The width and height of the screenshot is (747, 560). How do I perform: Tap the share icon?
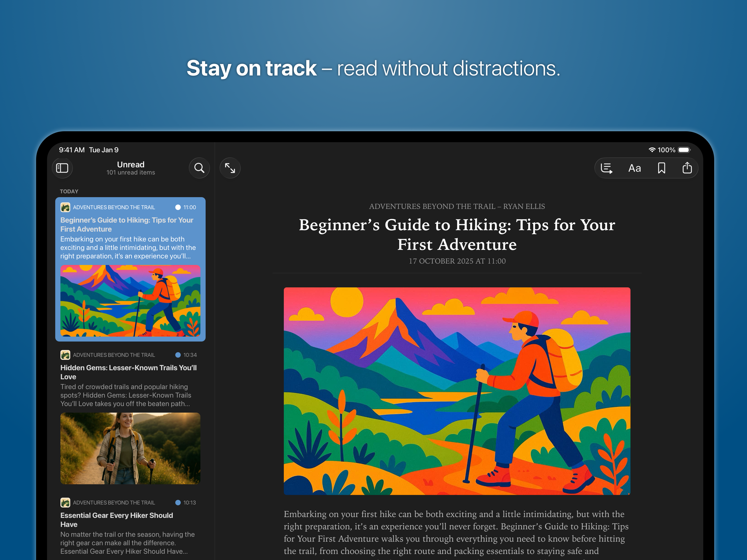click(x=687, y=168)
